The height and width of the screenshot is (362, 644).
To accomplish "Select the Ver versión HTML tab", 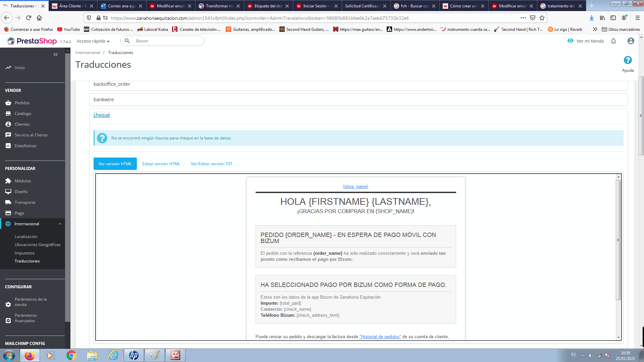I will [115, 164].
